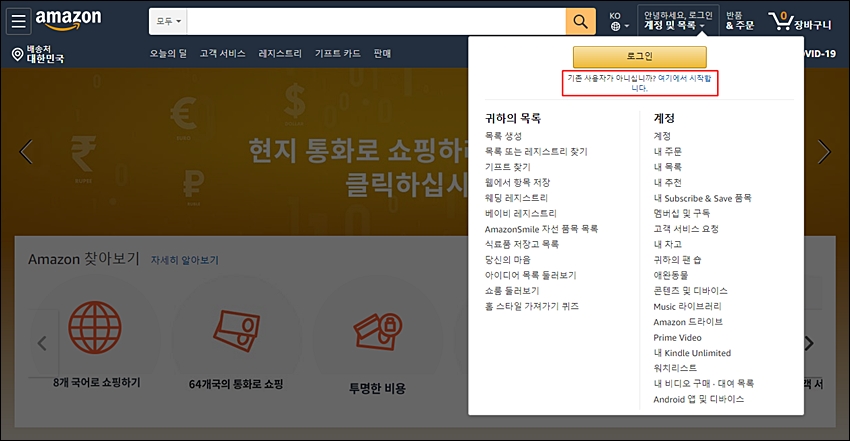Open the 오늘의 딜 nav item
Viewport: 850px width, 441px height.
pos(168,53)
